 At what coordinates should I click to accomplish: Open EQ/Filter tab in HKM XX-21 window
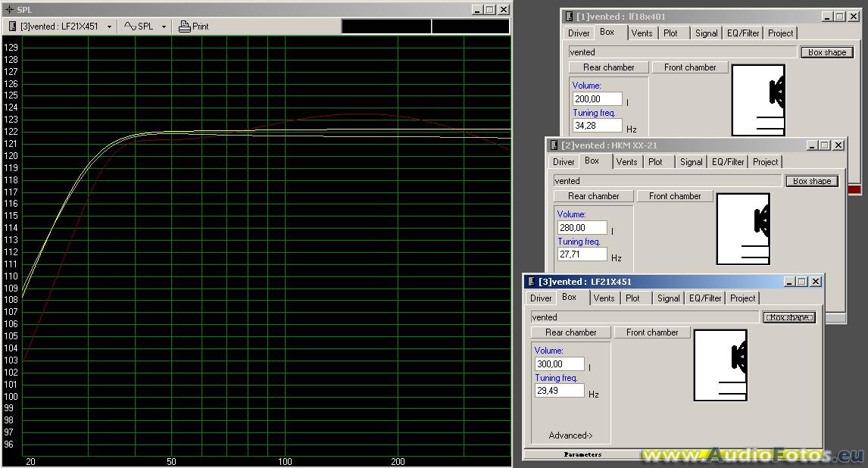point(728,162)
